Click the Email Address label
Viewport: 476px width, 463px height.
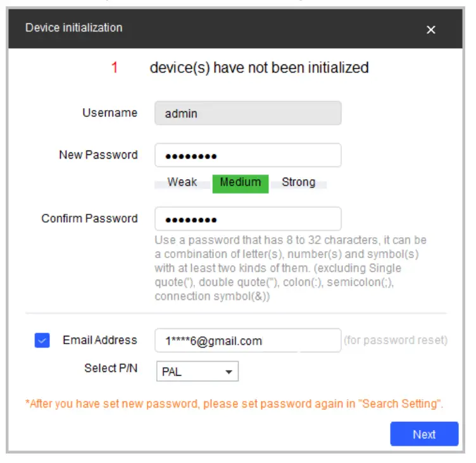(99, 340)
